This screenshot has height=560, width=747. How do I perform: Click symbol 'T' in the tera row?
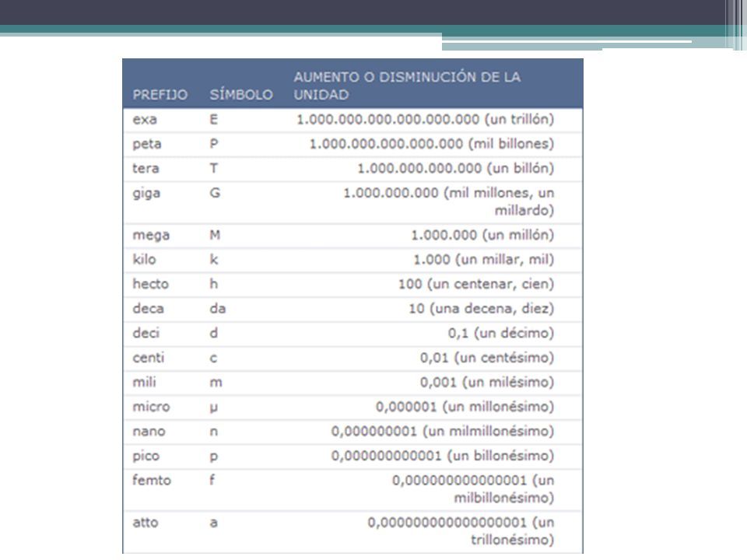(x=213, y=169)
